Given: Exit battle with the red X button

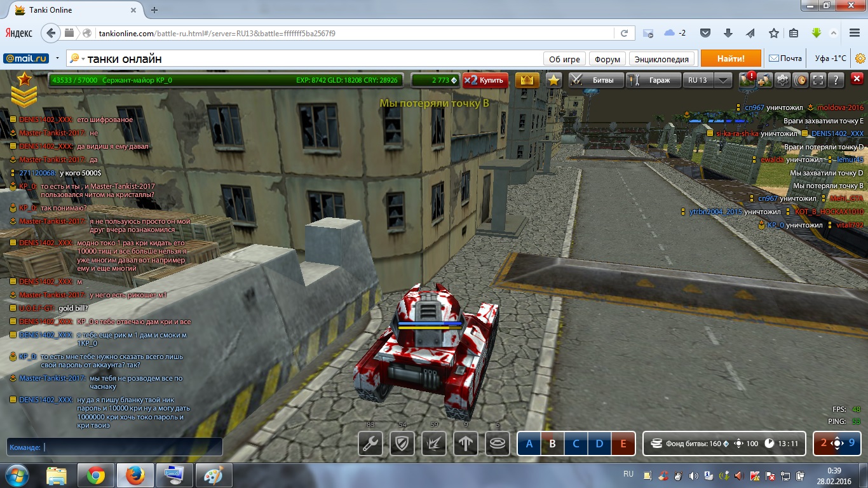Looking at the screenshot, I should [x=857, y=80].
